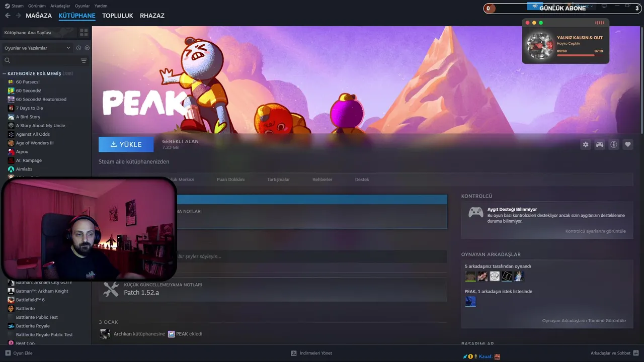
Task: Click the Steam logo menu
Action: tap(8, 6)
